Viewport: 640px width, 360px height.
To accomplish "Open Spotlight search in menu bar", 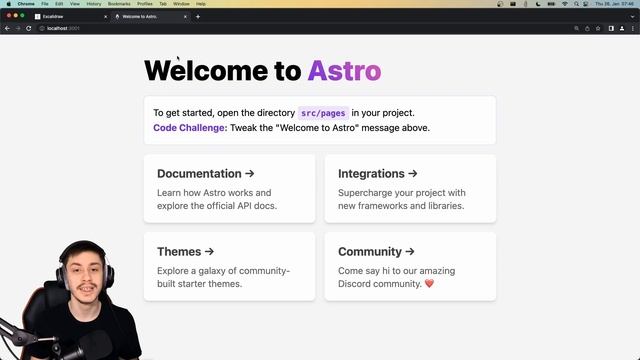I will pyautogui.click(x=576, y=4).
